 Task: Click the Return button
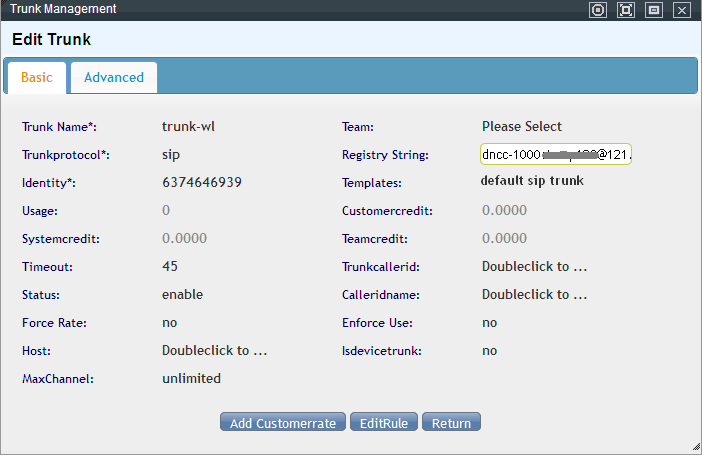tap(451, 423)
